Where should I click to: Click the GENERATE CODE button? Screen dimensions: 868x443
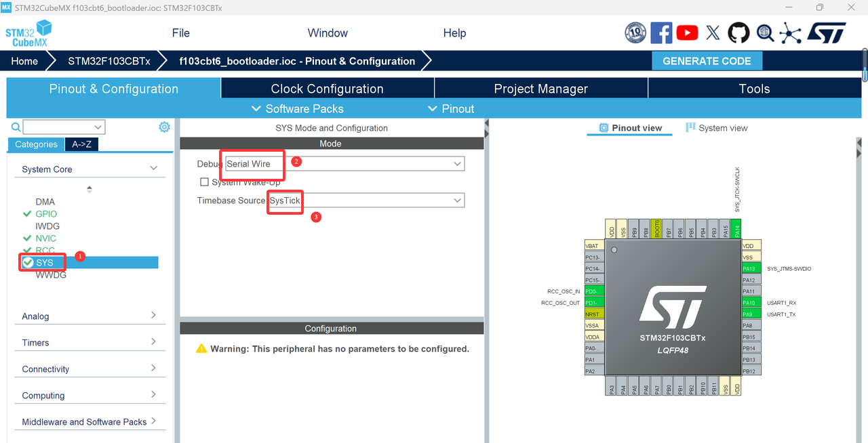pos(707,61)
